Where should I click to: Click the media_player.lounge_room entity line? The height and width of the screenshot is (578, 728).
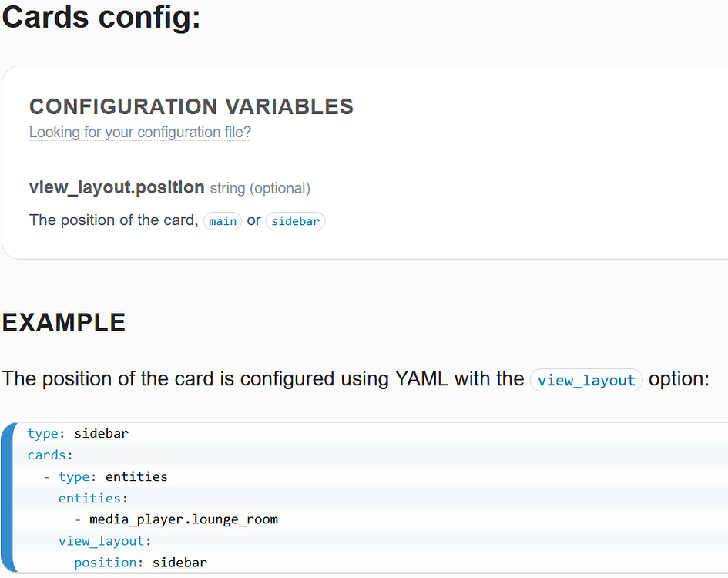click(183, 519)
